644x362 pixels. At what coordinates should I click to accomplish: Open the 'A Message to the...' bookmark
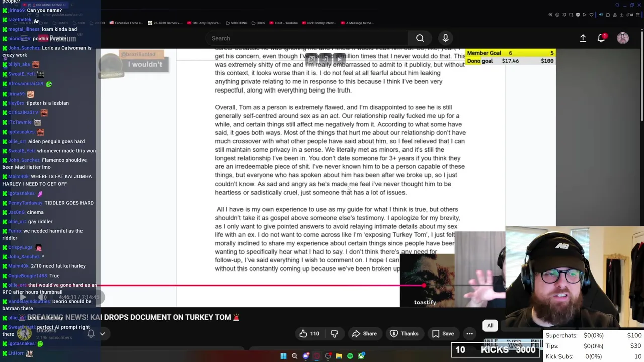point(357,23)
